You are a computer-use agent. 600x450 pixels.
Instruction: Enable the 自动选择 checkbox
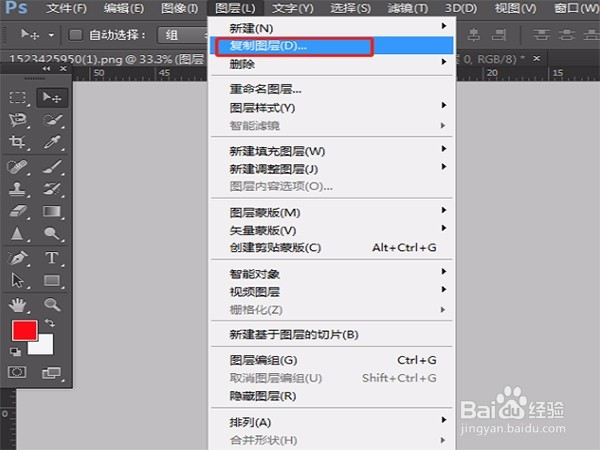(75, 35)
